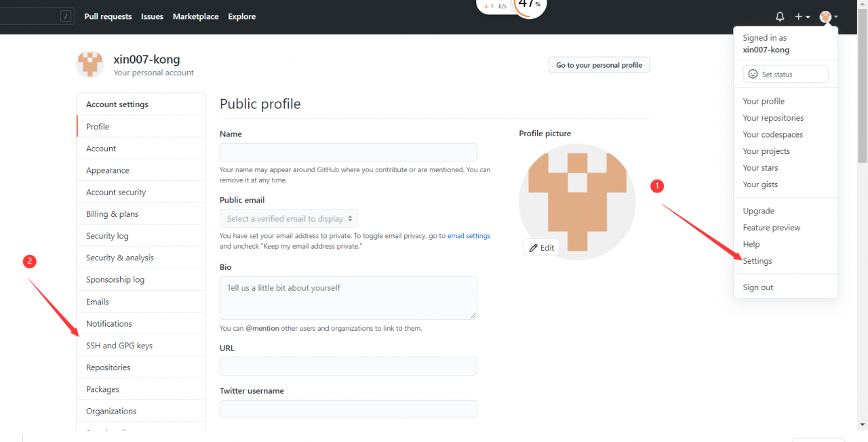Choose Your projects in user menu

point(785,151)
